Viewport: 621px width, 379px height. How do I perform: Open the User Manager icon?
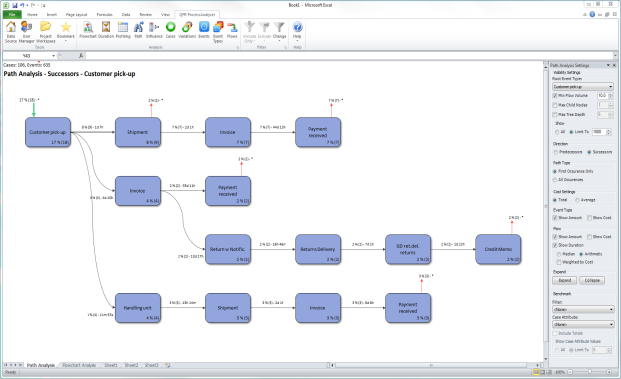[x=27, y=32]
